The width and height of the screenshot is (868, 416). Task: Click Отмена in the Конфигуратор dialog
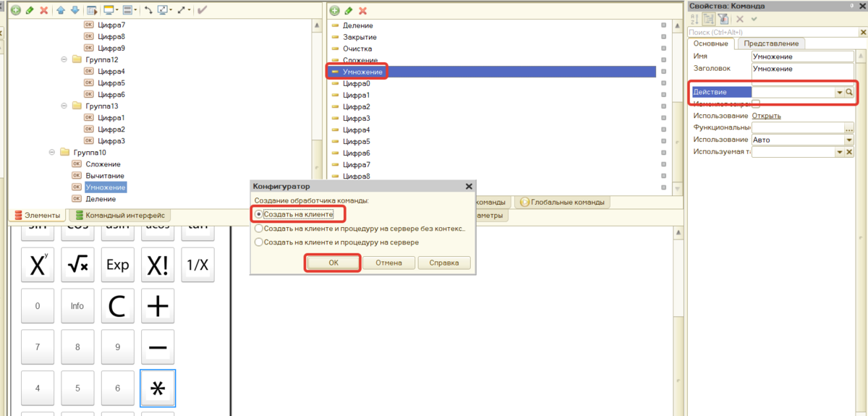tap(388, 263)
